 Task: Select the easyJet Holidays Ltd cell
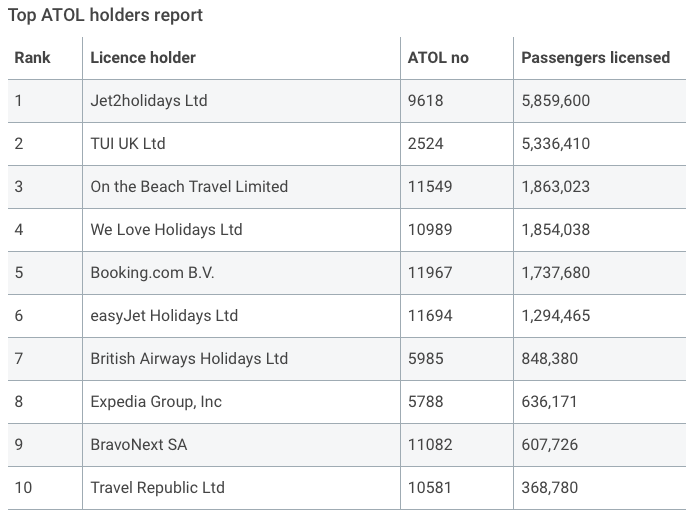point(164,316)
